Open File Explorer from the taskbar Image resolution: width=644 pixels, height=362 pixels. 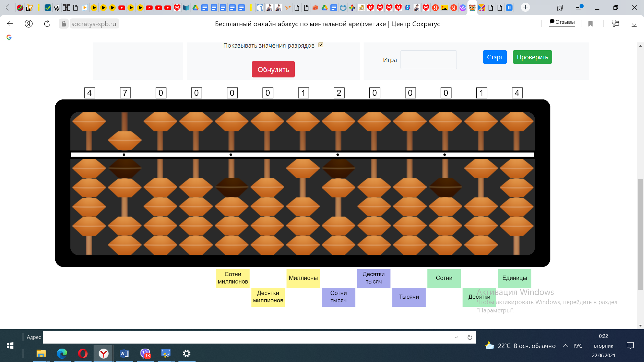point(41,354)
